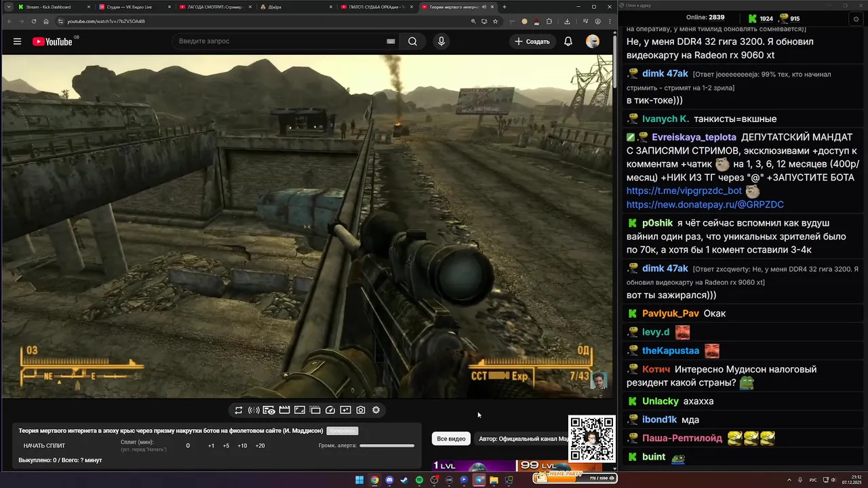Select the Автор: Официальный канал chip

point(524,439)
